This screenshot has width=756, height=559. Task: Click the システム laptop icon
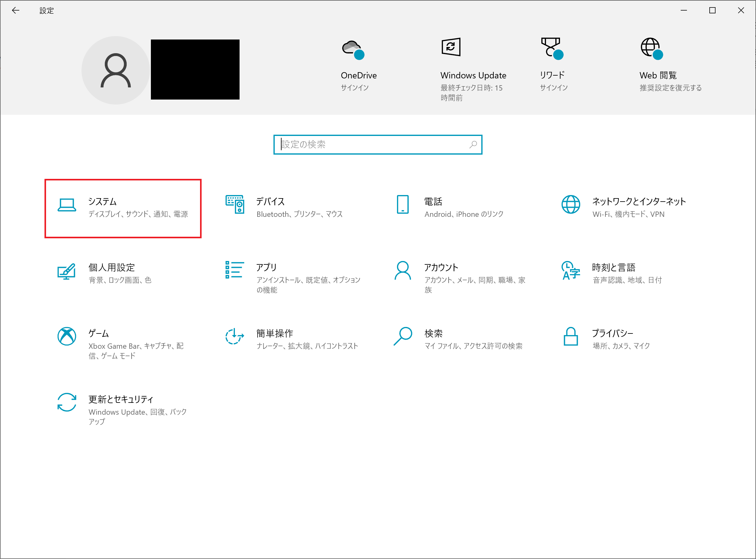pyautogui.click(x=67, y=205)
